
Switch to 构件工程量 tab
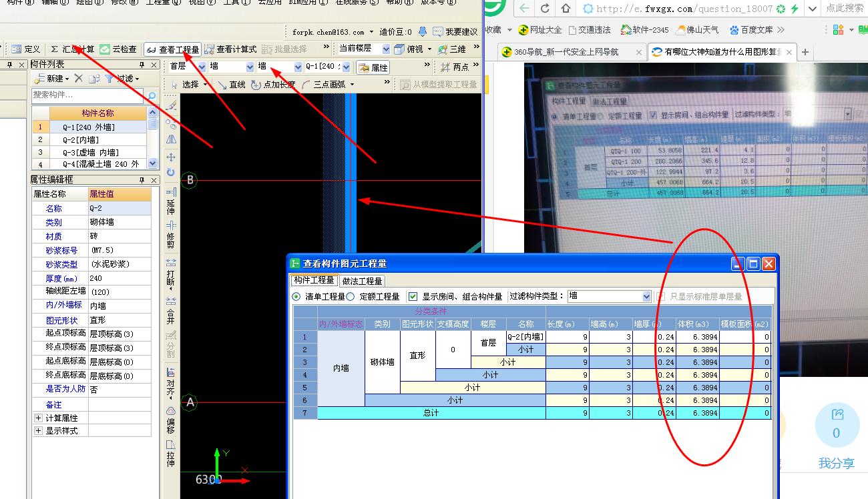(313, 280)
